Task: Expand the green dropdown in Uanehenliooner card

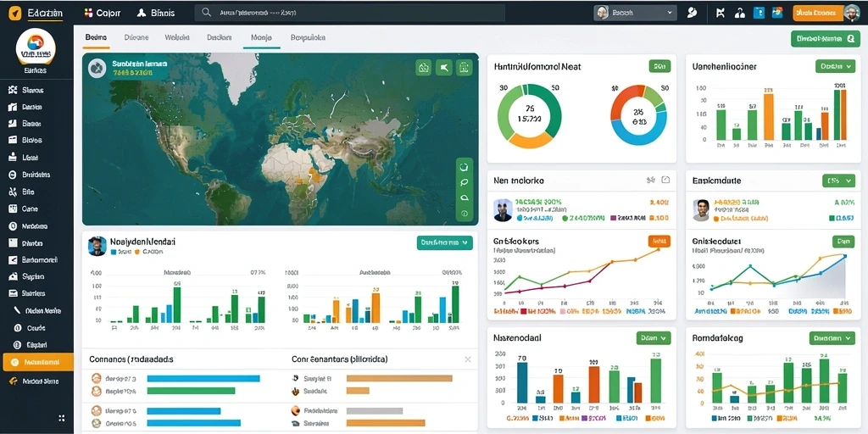Action: click(x=835, y=66)
